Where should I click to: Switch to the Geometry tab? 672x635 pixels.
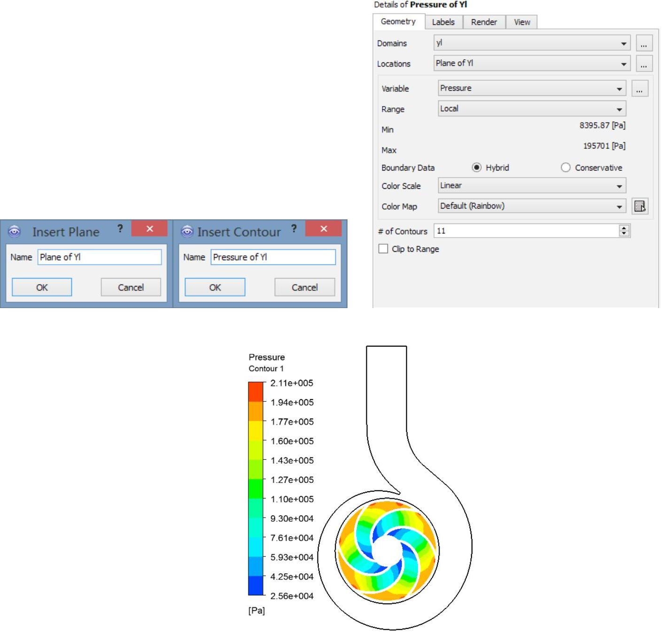pos(398,22)
